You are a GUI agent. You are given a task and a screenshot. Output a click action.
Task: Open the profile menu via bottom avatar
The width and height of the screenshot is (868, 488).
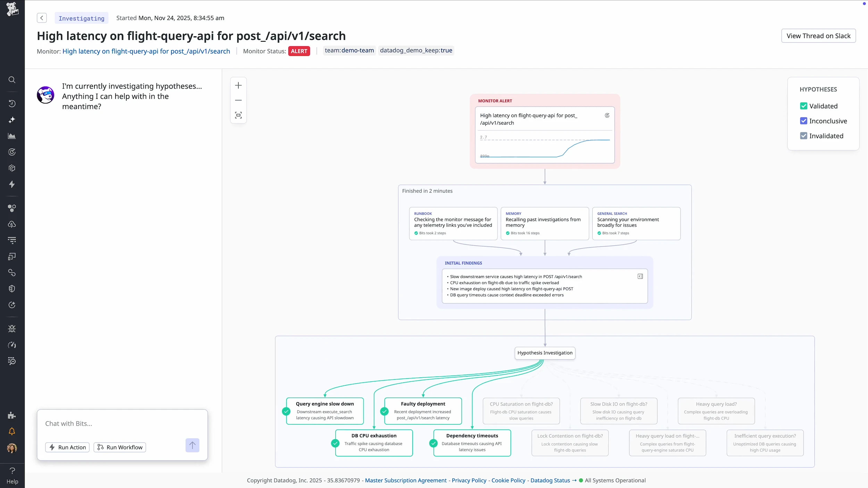click(12, 448)
